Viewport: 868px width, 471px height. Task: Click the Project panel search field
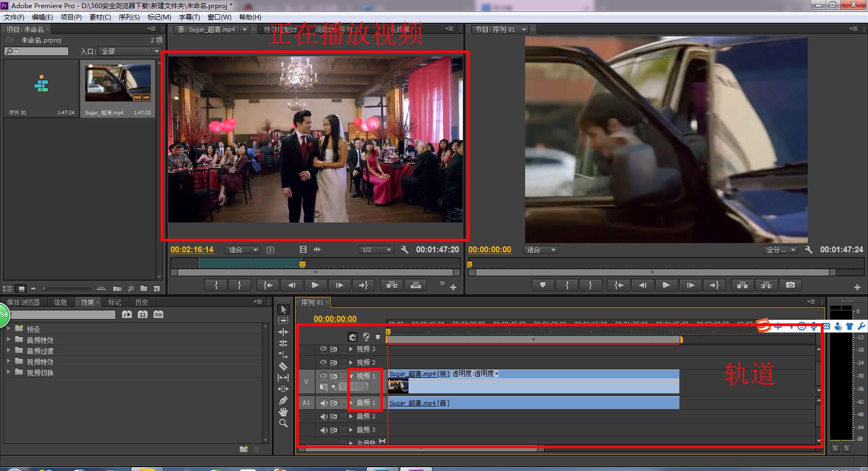(36, 51)
